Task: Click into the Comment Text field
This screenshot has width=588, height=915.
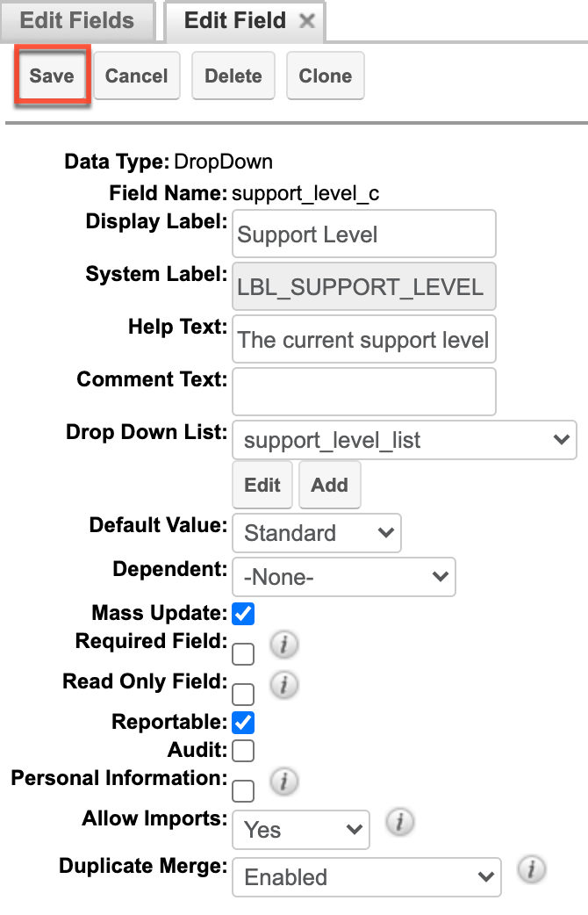Action: point(364,392)
